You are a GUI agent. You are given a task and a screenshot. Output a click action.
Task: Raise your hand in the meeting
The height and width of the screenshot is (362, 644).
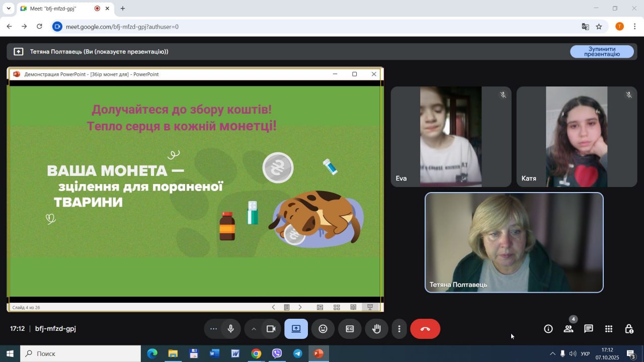point(376,329)
